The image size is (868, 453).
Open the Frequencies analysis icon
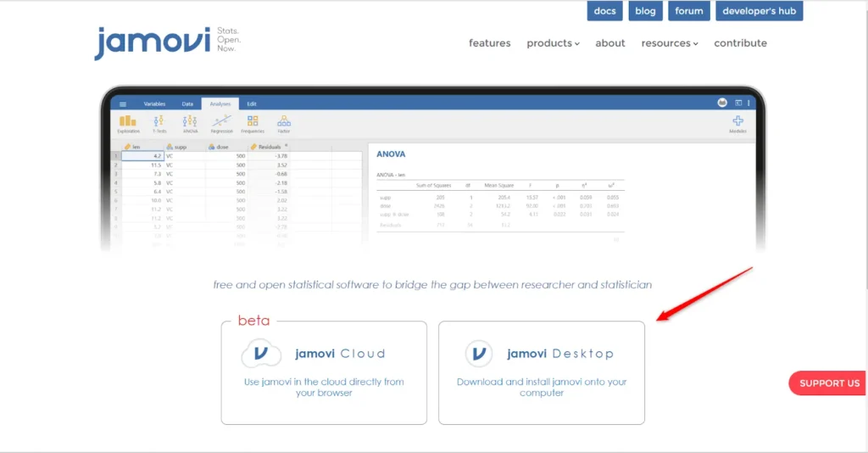[x=253, y=124]
